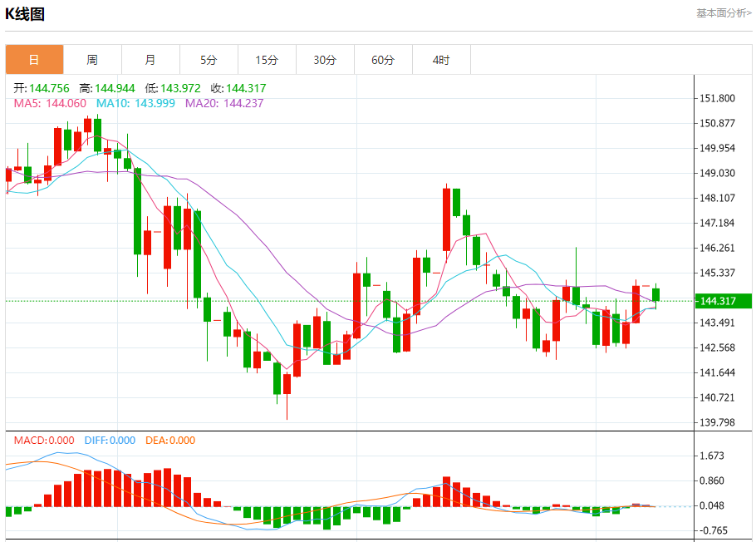Click the DEA:0.000 label
The width and height of the screenshot is (756, 542).
170,440
